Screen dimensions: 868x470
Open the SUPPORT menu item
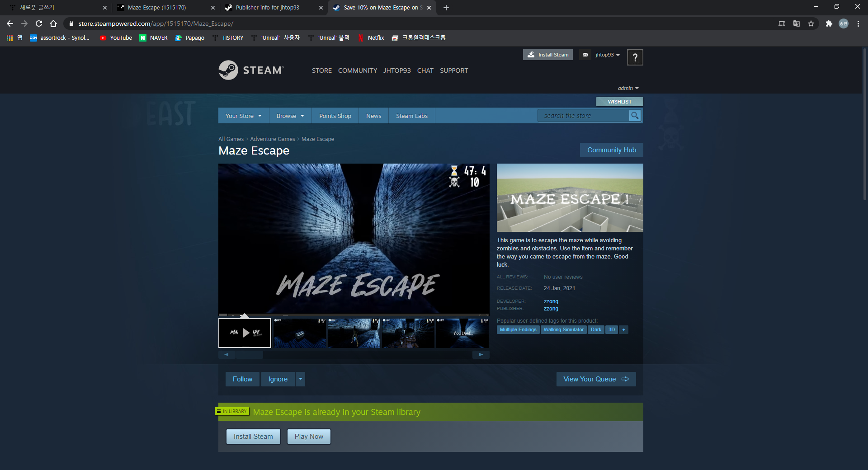454,70
